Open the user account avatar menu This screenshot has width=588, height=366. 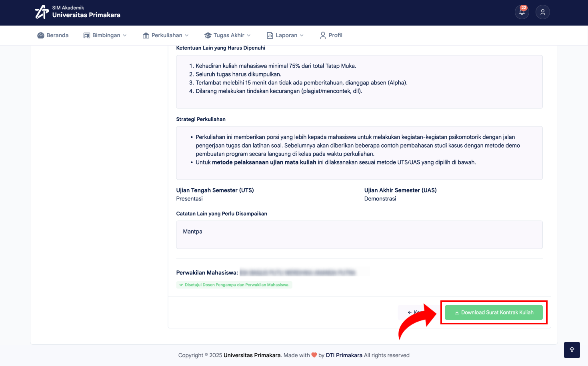point(543,12)
